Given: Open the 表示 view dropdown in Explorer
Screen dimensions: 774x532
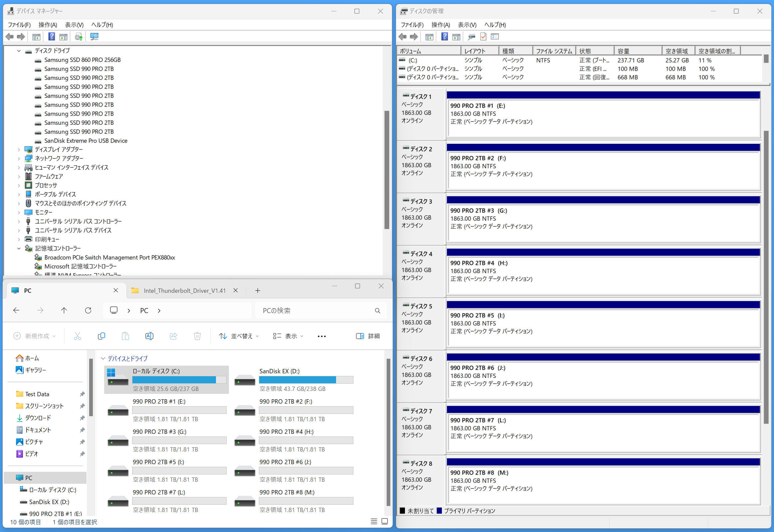Looking at the screenshot, I should click(x=288, y=336).
